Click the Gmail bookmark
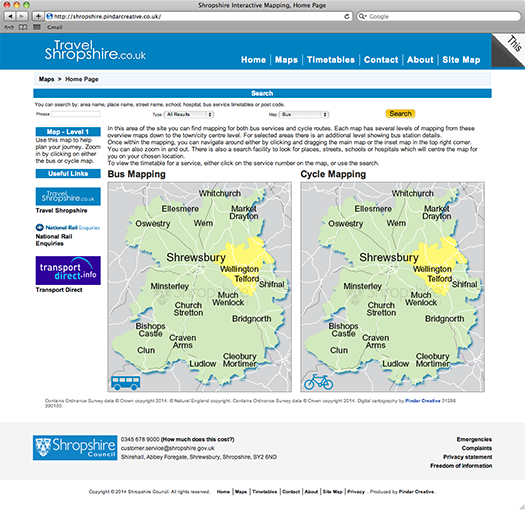The image size is (525, 510). (x=54, y=27)
